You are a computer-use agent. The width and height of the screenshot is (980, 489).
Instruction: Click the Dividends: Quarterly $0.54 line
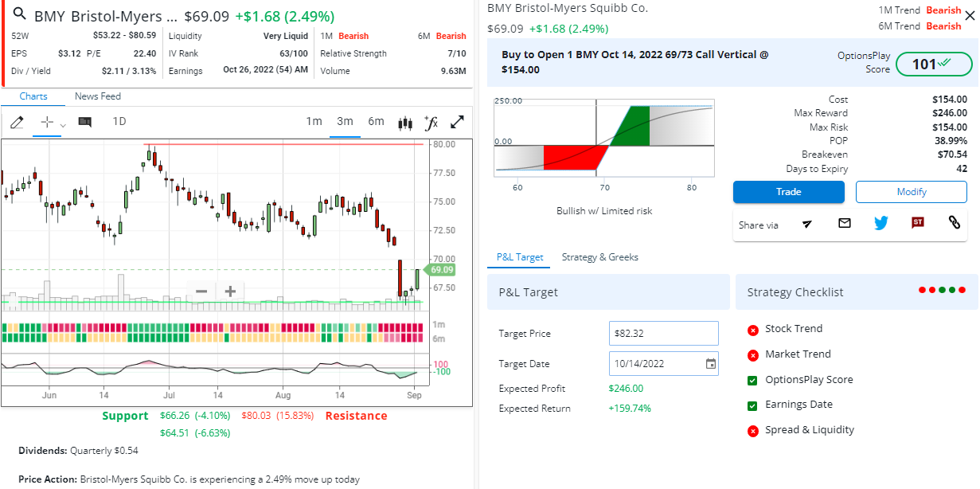tap(78, 451)
